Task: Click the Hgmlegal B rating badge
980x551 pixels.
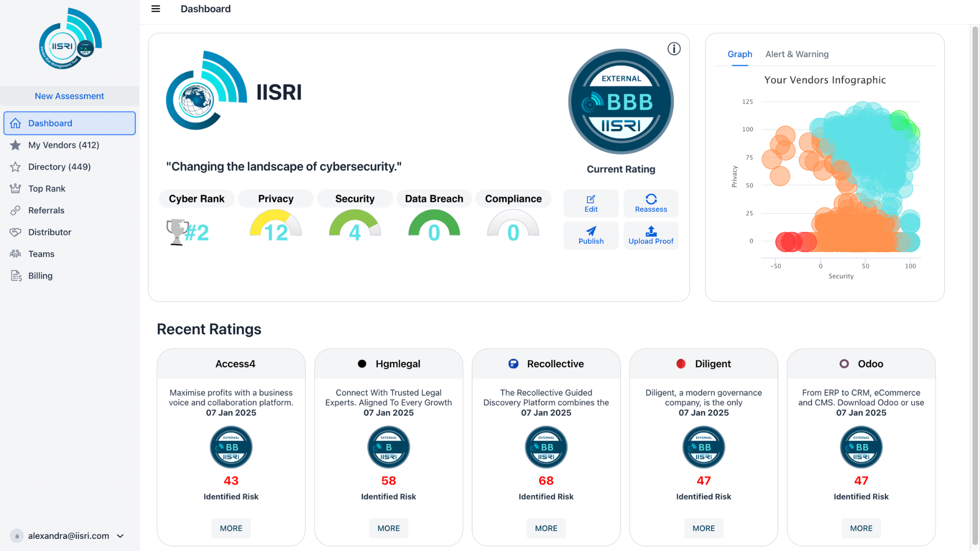Action: 388,447
